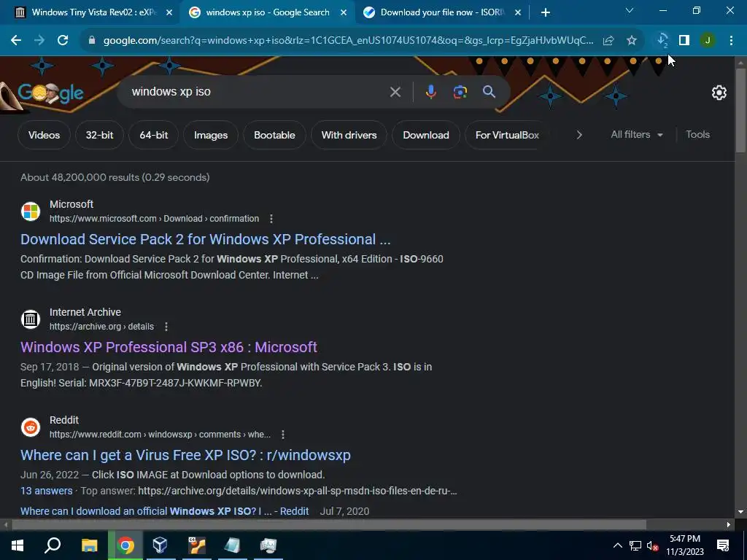Apply the 64-bit filter chip

pos(153,135)
